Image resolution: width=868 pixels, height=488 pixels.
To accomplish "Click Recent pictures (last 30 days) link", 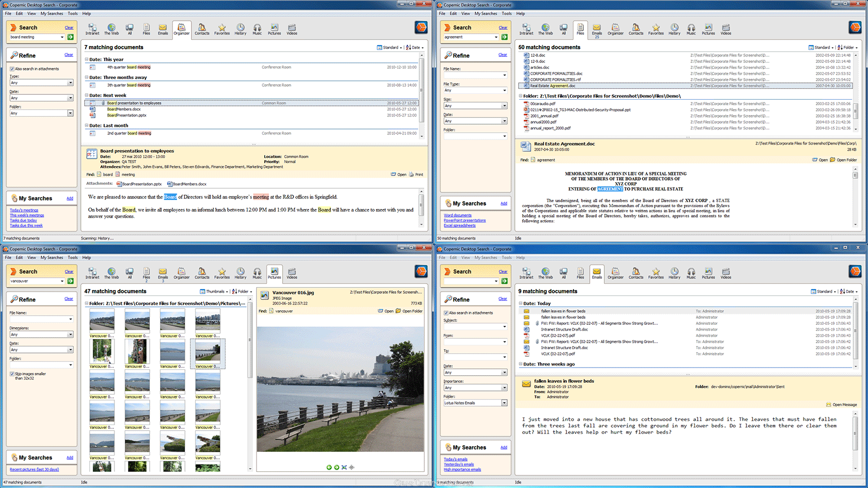I will click(x=34, y=470).
